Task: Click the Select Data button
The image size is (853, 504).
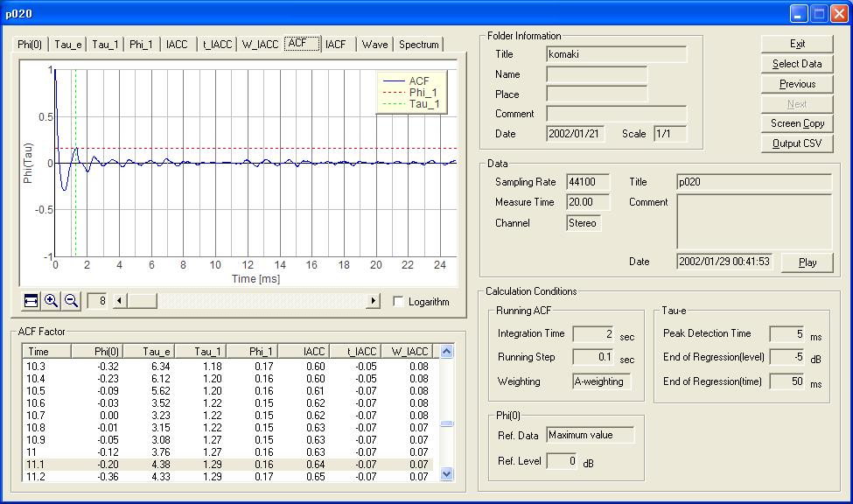Action: [796, 64]
